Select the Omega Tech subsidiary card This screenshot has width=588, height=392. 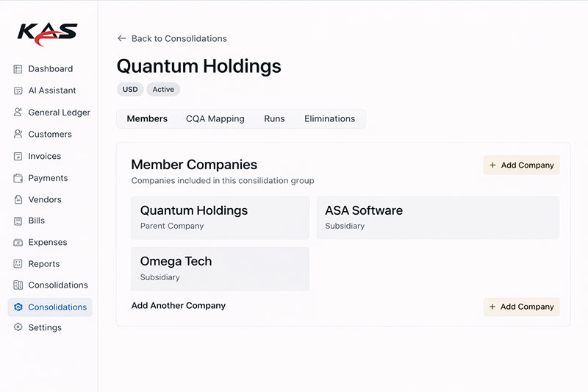220,268
